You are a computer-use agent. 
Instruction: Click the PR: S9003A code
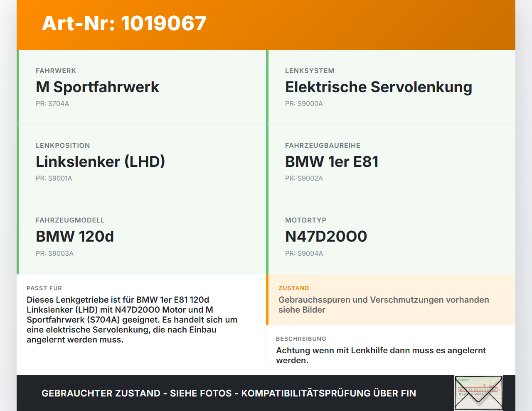[54, 253]
